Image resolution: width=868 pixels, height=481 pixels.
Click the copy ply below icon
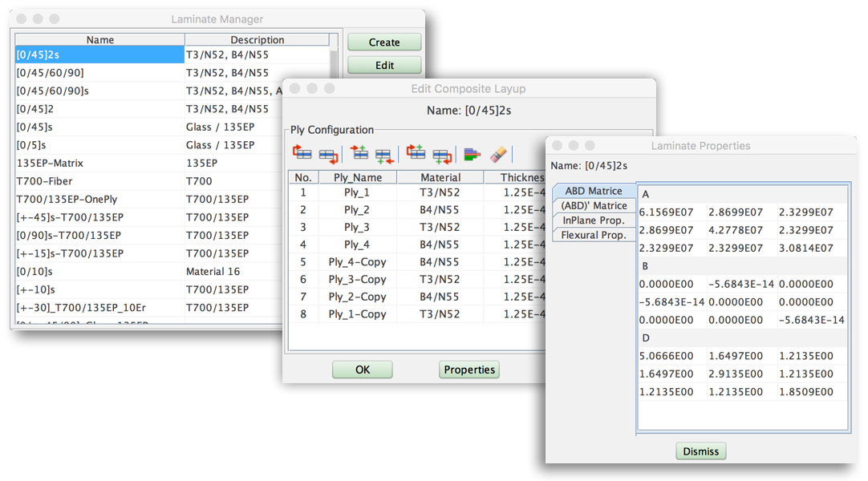(441, 154)
